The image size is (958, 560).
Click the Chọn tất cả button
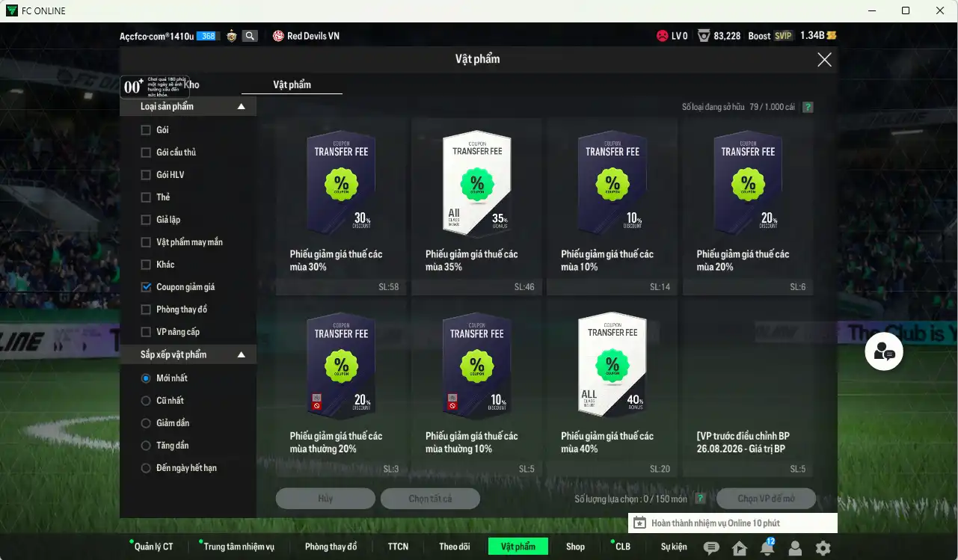[430, 499]
